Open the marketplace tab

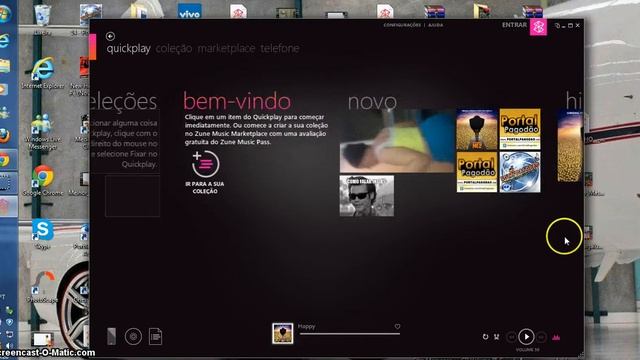(226, 49)
